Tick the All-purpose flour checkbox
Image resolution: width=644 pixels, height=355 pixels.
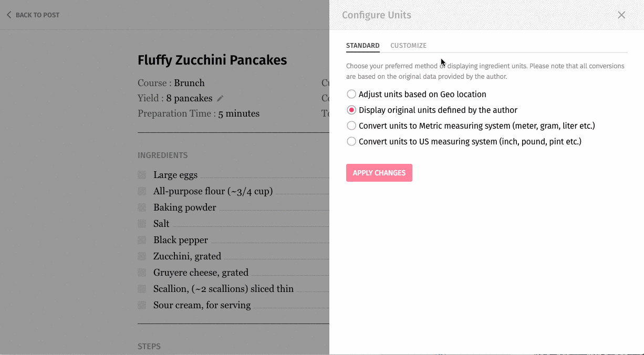[142, 191]
